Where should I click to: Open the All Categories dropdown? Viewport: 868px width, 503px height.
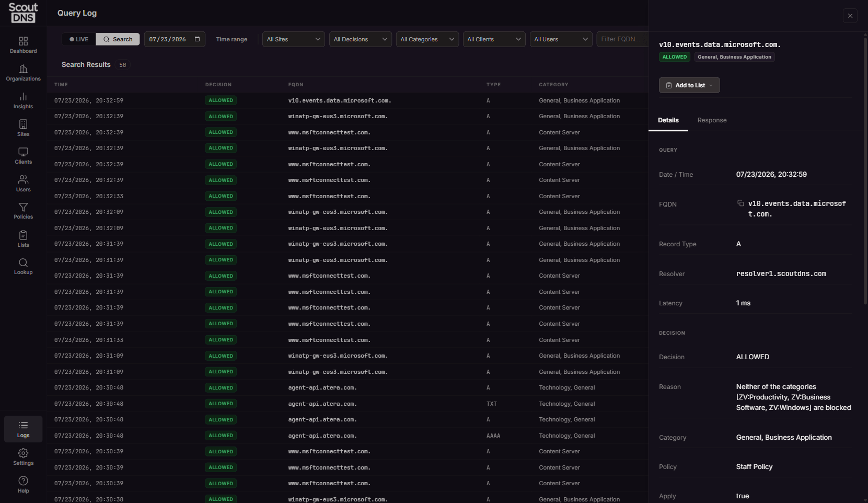pos(427,39)
